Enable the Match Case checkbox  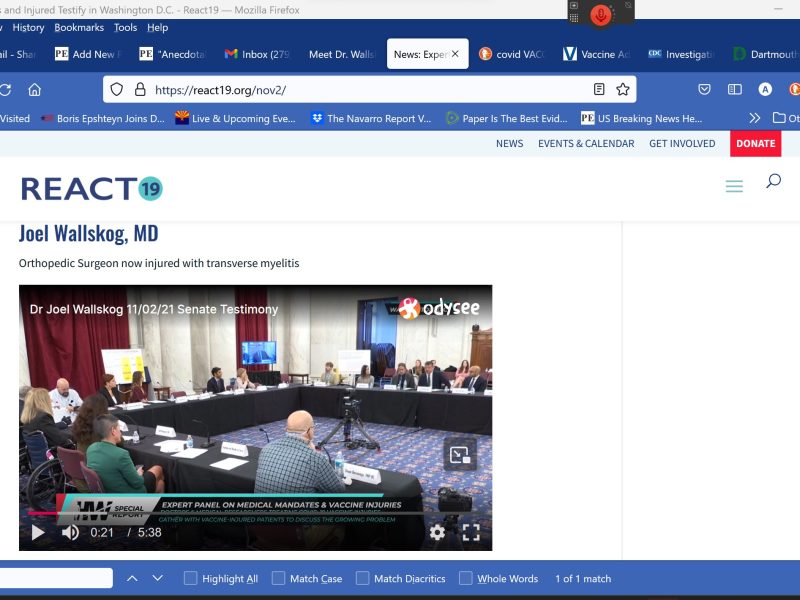(279, 578)
